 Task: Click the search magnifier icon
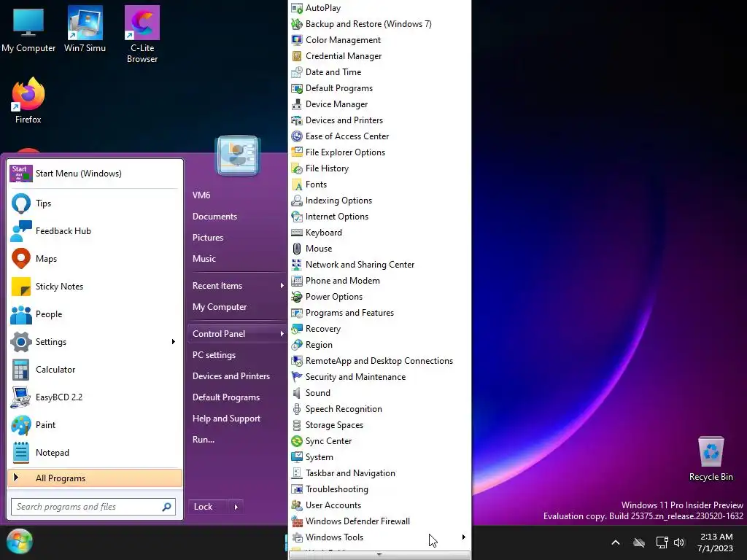[166, 507]
